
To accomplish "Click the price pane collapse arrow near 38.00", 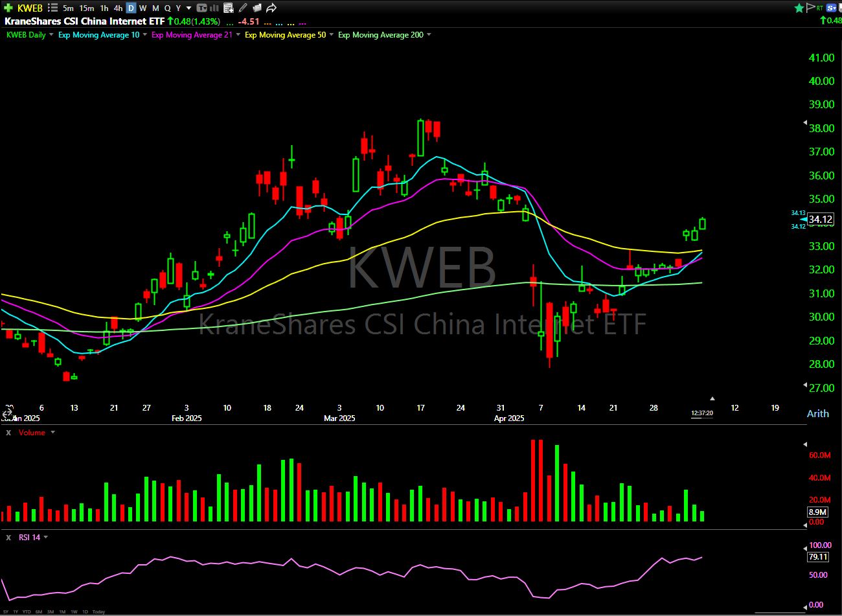I will coord(805,122).
